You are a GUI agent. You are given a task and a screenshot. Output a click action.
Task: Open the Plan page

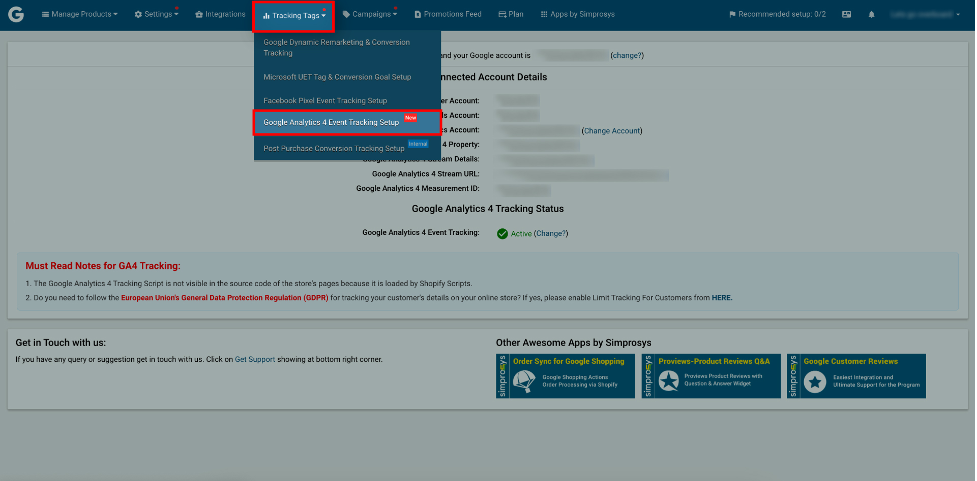(511, 14)
